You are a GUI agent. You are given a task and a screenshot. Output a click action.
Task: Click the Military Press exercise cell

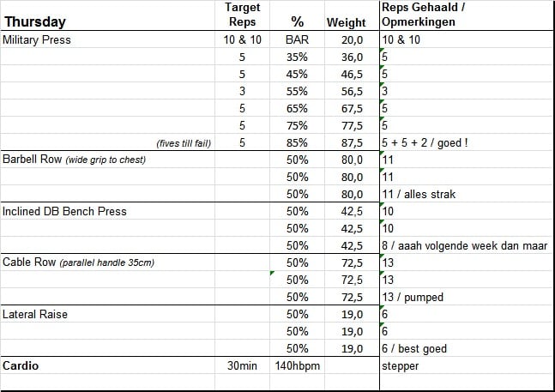click(37, 40)
